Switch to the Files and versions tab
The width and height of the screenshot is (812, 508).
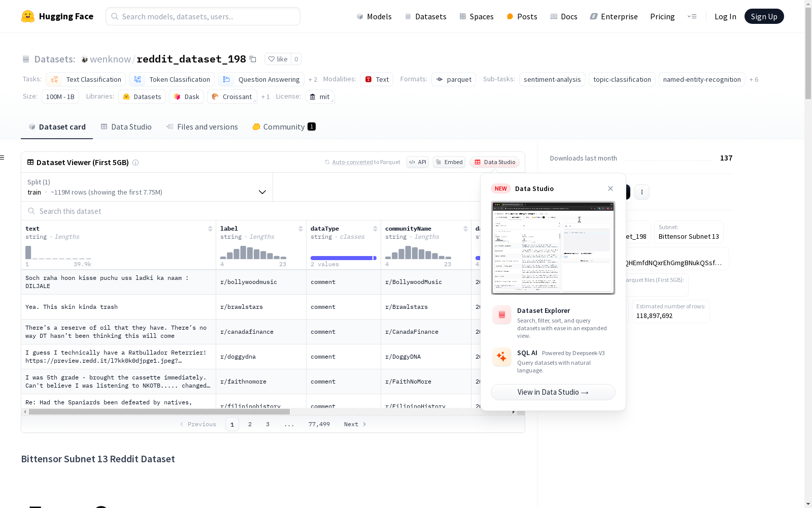202,127
